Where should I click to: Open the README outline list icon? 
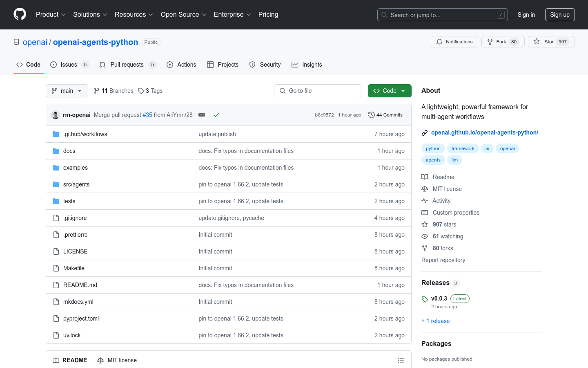[401, 360]
